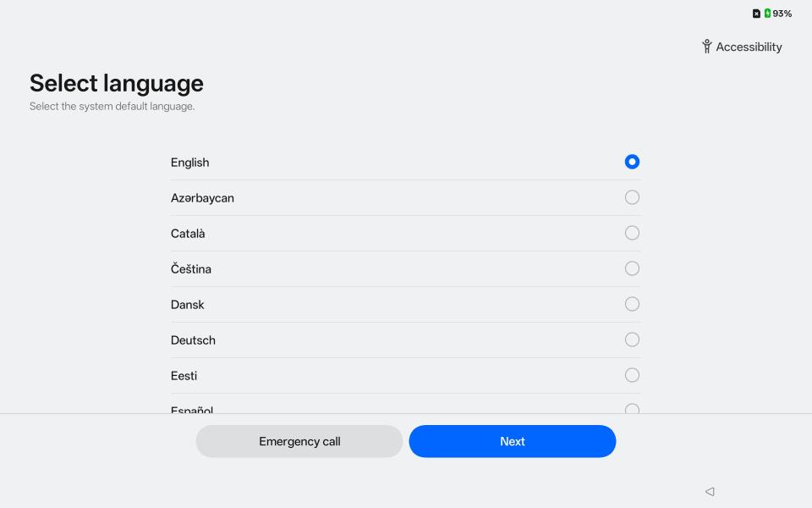Tap the partially visible Español row

click(x=192, y=410)
